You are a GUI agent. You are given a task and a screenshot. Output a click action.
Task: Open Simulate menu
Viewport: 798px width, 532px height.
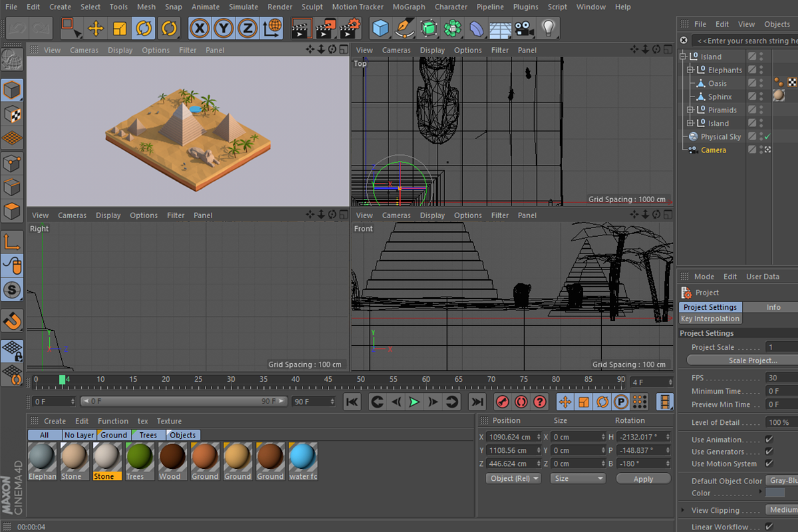243,7
